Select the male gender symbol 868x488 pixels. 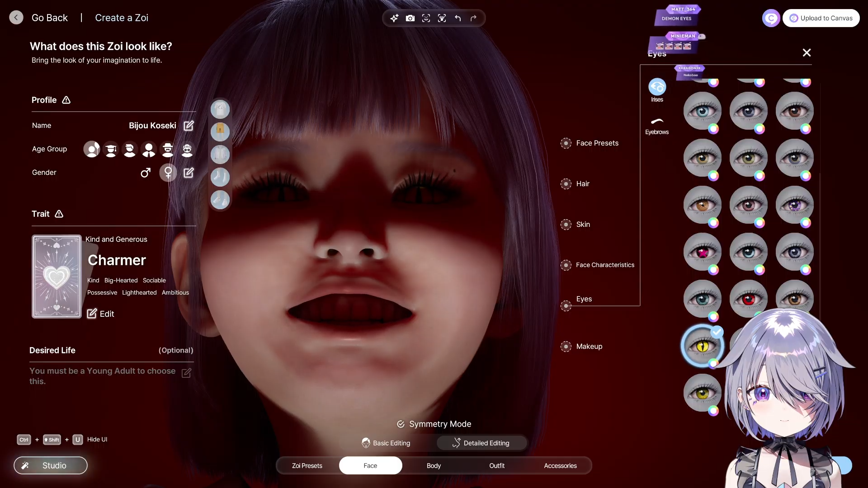[145, 173]
